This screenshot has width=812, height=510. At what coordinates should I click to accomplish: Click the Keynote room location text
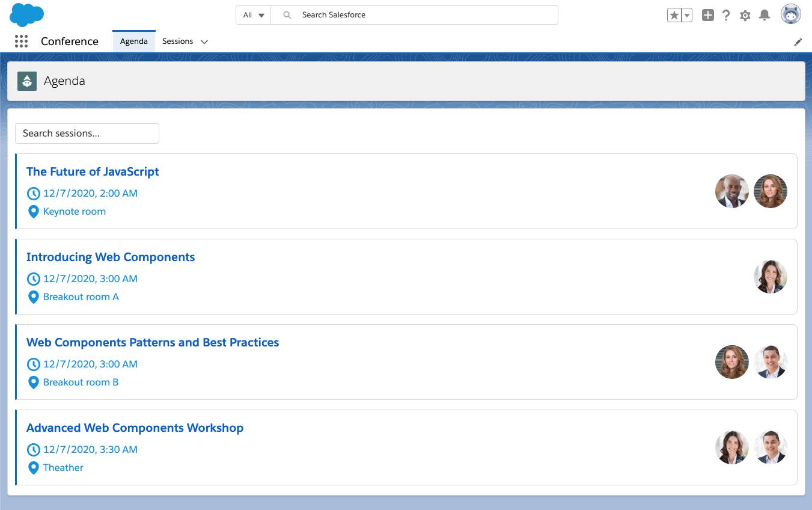(x=75, y=212)
